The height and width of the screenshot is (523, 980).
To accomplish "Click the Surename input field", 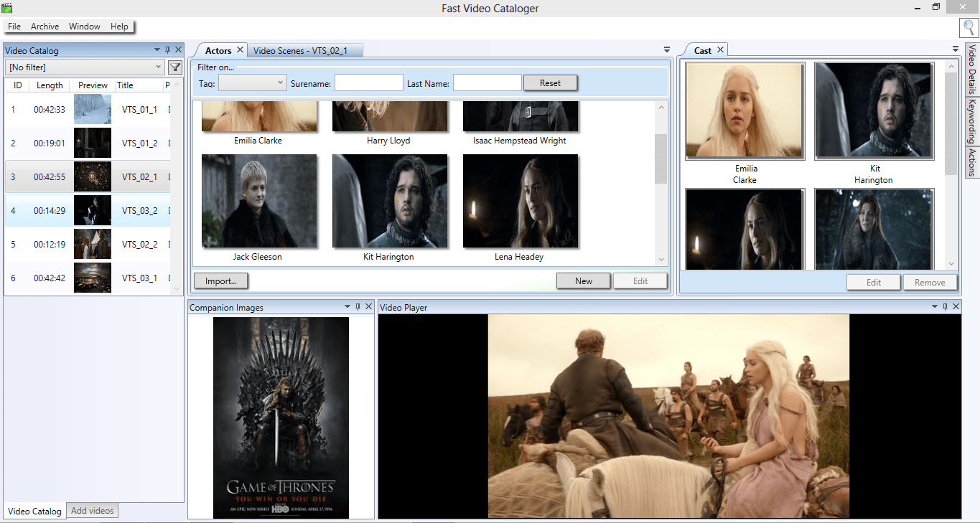I will [x=369, y=83].
